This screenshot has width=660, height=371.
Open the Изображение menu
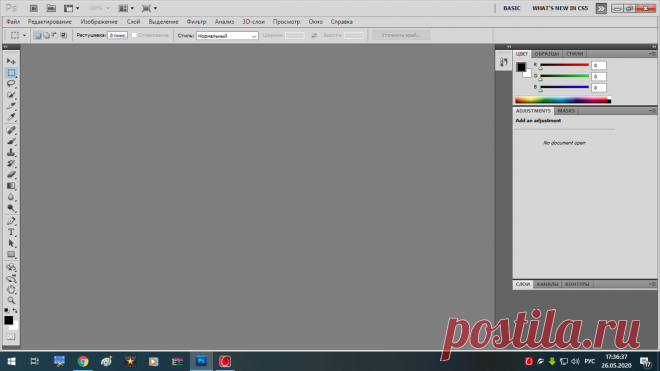[99, 22]
